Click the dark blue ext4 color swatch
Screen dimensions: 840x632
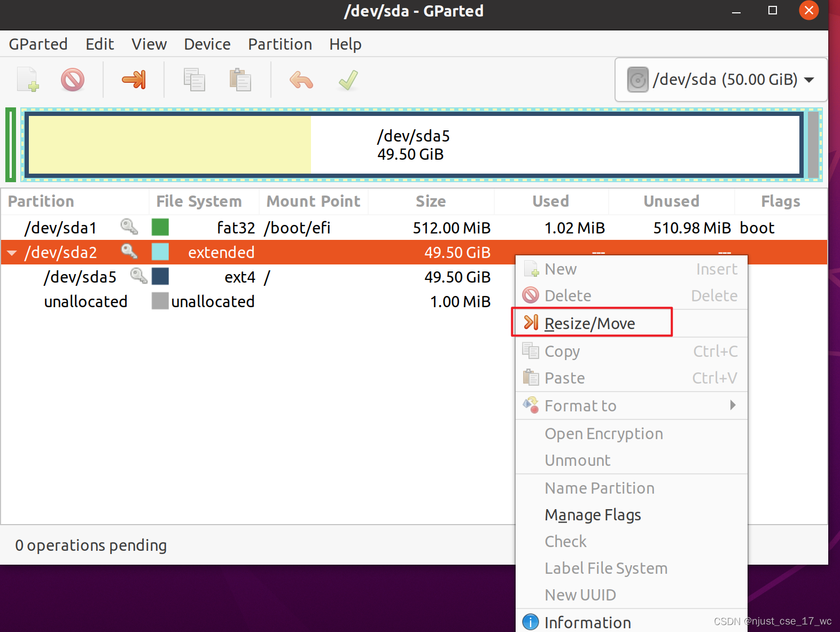click(160, 276)
